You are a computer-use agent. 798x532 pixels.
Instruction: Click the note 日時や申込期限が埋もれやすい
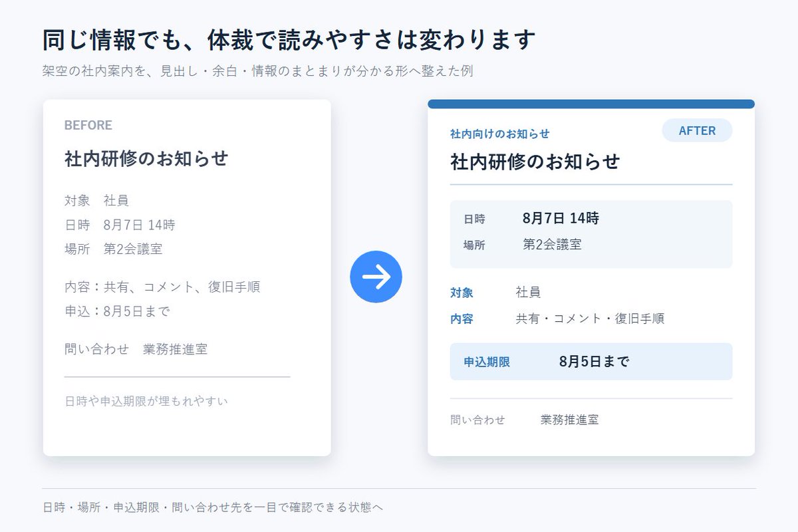coord(146,401)
